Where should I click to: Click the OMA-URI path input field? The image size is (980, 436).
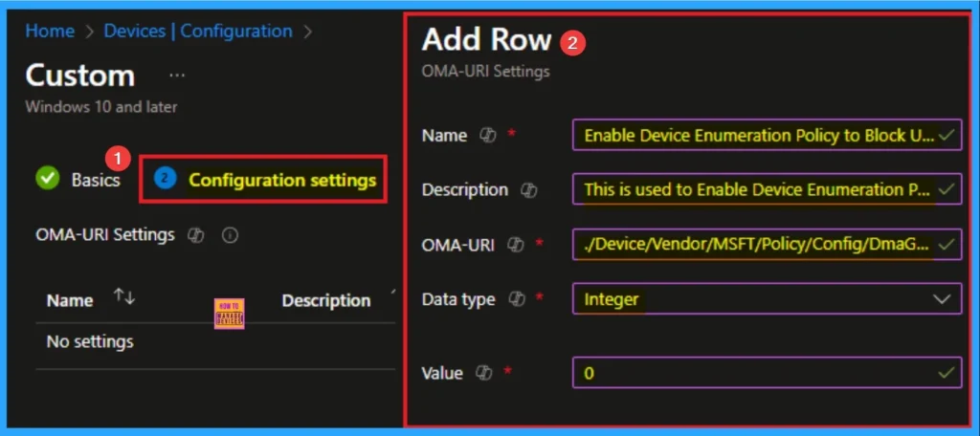(756, 245)
